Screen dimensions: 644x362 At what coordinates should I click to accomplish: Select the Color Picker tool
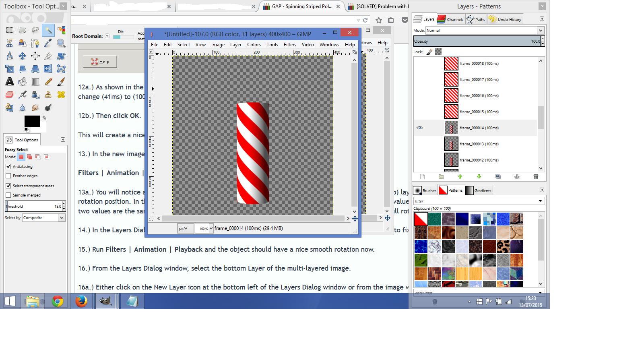[48, 43]
